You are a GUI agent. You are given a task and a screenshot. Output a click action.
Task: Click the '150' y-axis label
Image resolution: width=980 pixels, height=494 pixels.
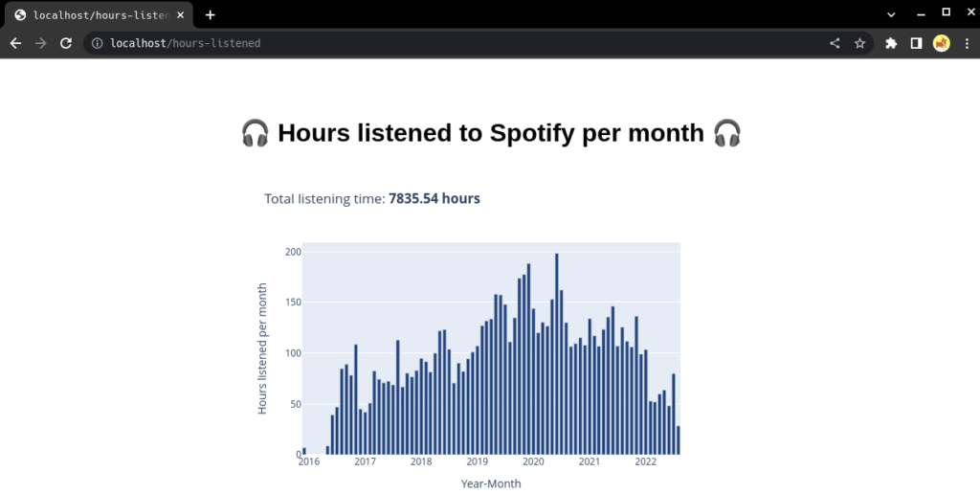[x=293, y=302]
